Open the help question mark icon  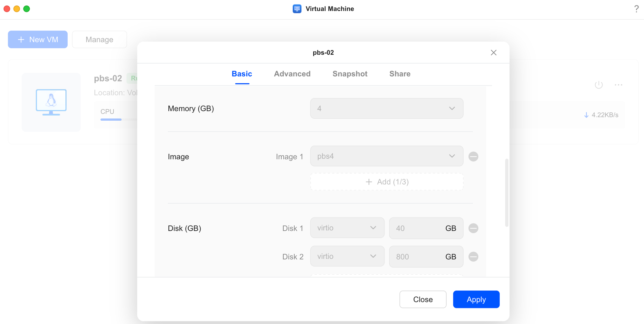tap(636, 9)
